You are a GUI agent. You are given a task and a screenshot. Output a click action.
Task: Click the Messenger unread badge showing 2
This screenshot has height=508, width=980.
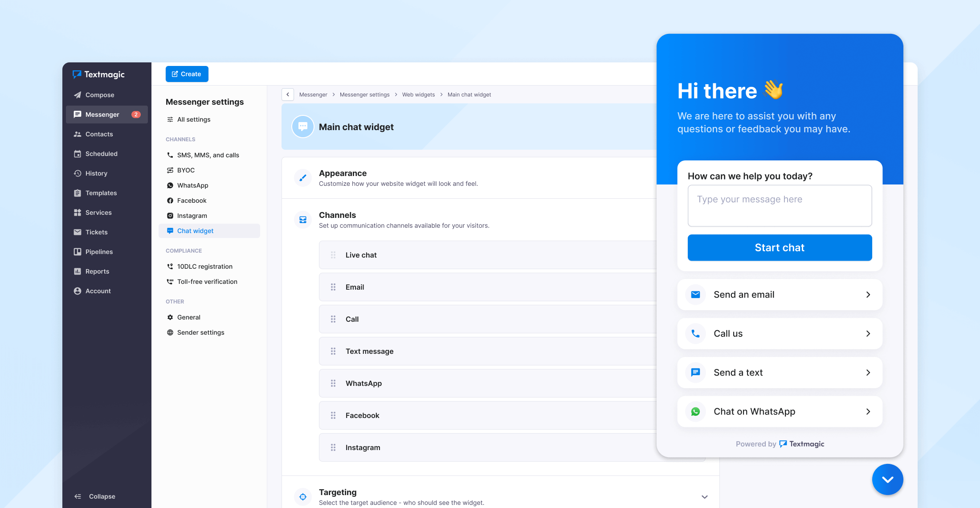[136, 115]
